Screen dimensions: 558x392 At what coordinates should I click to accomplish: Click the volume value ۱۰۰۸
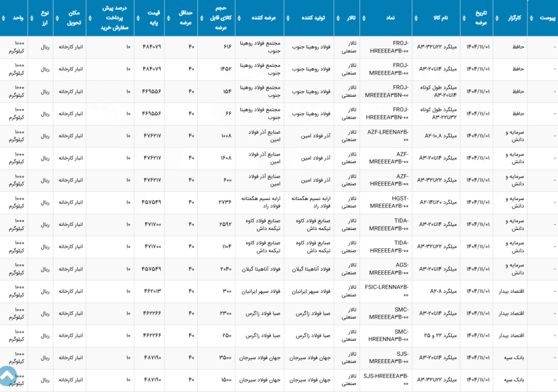[x=226, y=136]
